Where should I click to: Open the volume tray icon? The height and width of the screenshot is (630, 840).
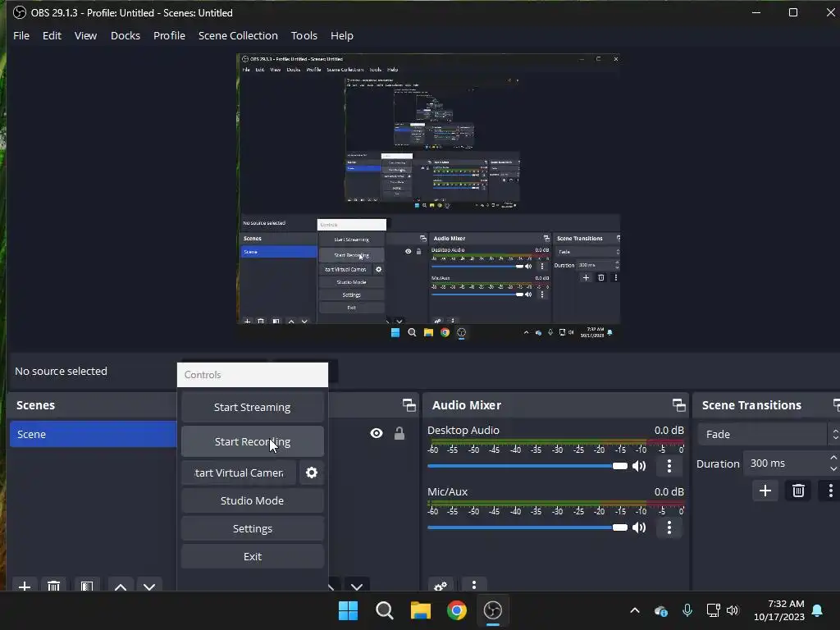pyautogui.click(x=733, y=610)
